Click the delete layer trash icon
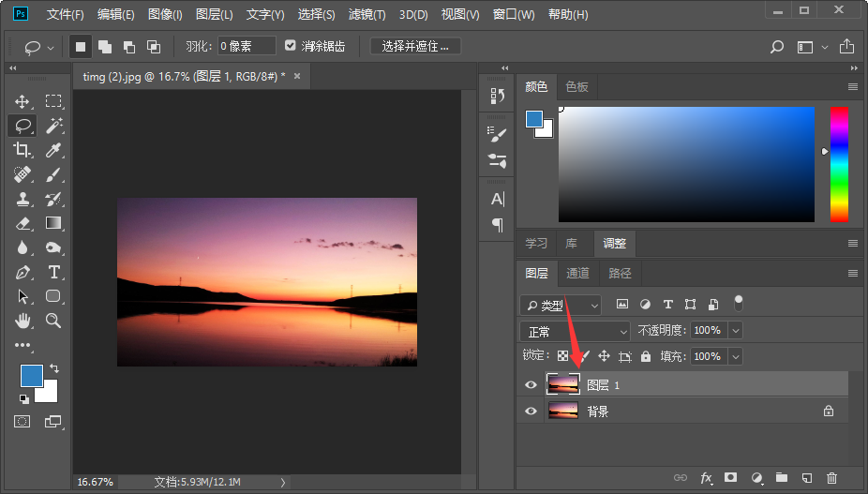This screenshot has width=868, height=494. point(831,478)
